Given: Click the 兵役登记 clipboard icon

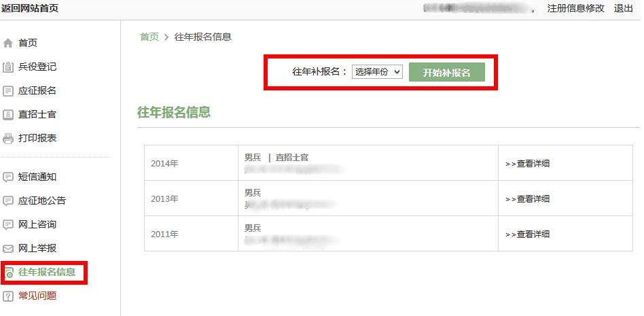Looking at the screenshot, I should [x=8, y=67].
